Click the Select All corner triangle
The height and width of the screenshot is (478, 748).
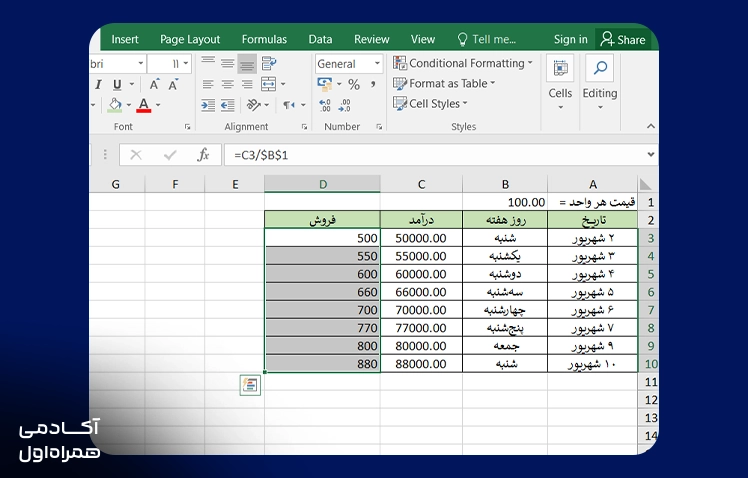click(646, 184)
